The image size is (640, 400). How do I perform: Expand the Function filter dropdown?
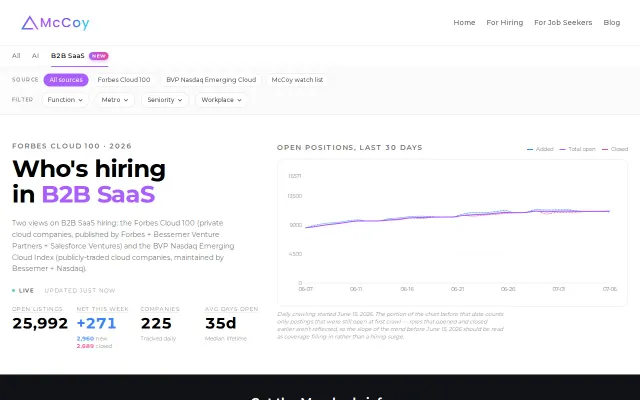(x=65, y=100)
